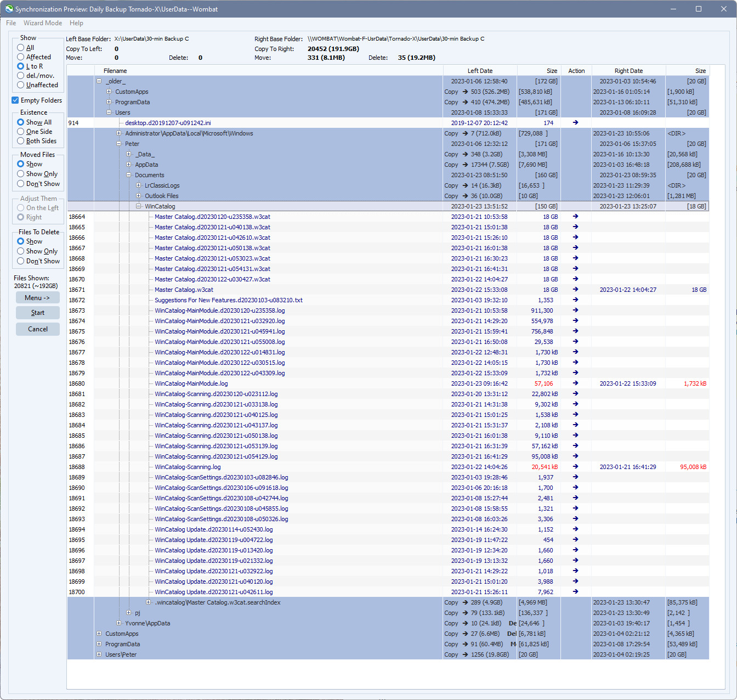Image resolution: width=737 pixels, height=700 pixels.
Task: Select the 'Unaffected' radio option
Action: [21, 85]
